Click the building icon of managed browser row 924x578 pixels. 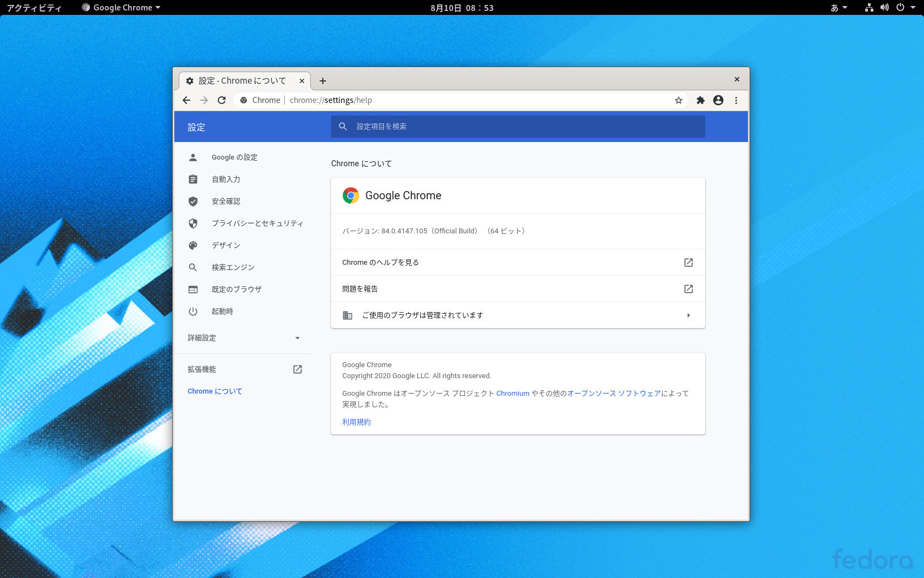point(348,315)
